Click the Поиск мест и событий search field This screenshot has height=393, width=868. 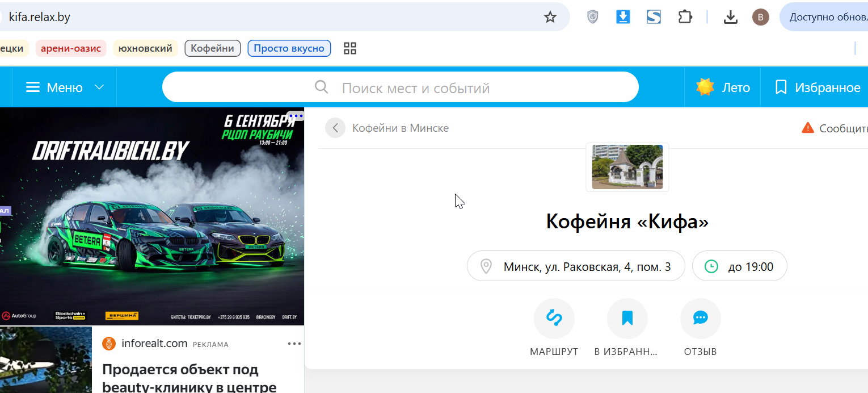point(401,87)
